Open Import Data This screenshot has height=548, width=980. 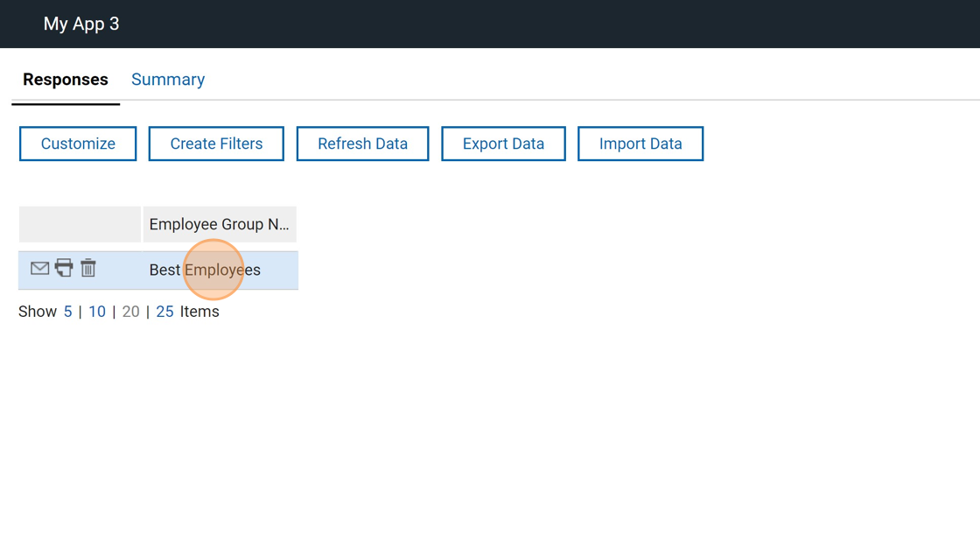640,144
